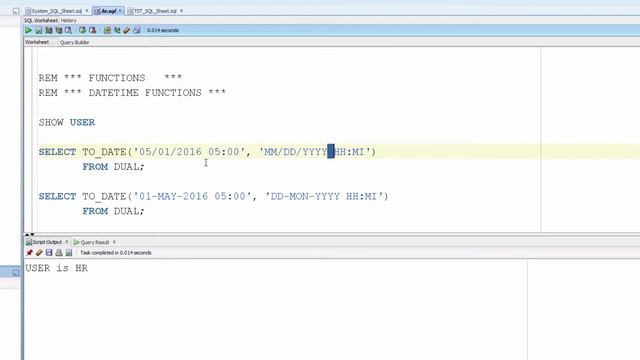Clear the worksheet with the eraser icon
Viewport: 640px width, 360px height.
[x=127, y=30]
